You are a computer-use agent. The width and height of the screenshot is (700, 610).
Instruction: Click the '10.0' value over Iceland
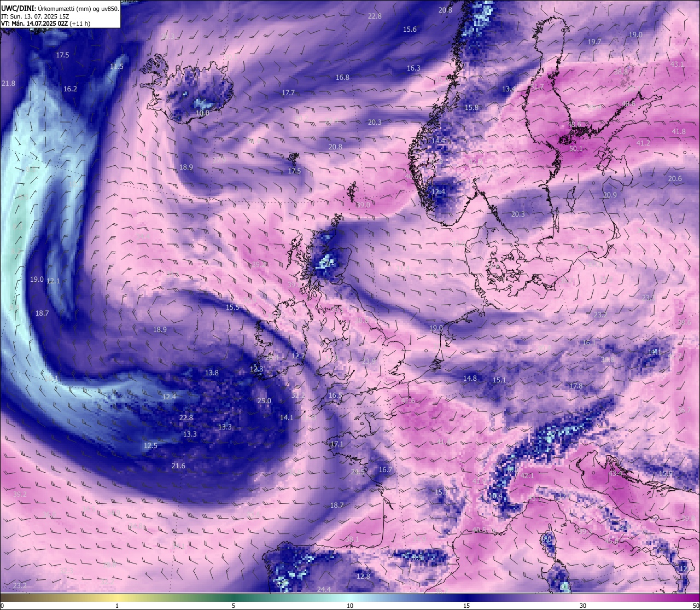pyautogui.click(x=202, y=113)
